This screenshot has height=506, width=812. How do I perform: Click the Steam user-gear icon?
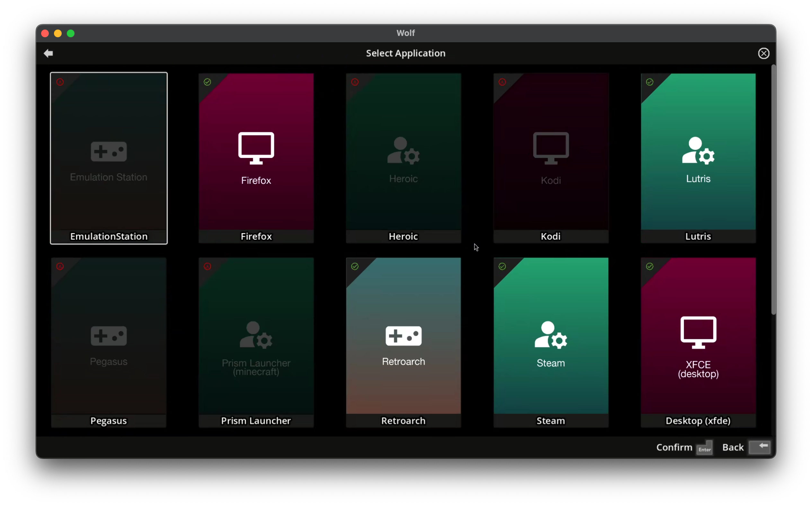550,335
